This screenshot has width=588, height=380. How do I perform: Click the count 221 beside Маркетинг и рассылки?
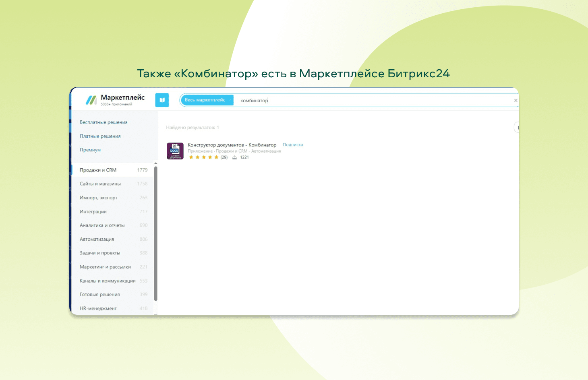143,267
